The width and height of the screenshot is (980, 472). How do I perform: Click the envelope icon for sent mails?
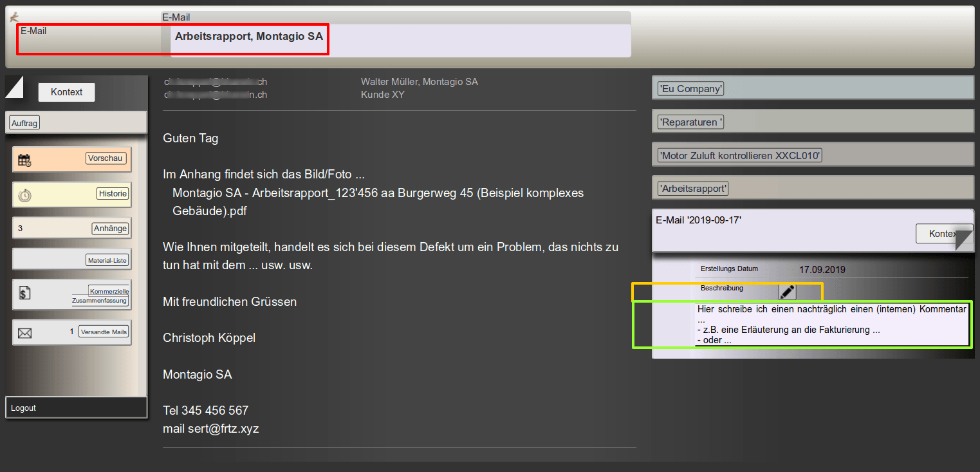[x=24, y=333]
